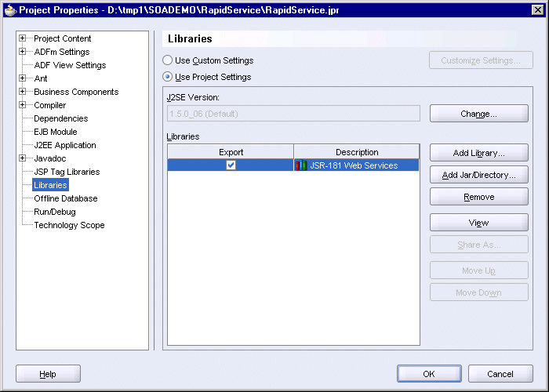Expand the Business Components node
The image size is (549, 392).
23,92
